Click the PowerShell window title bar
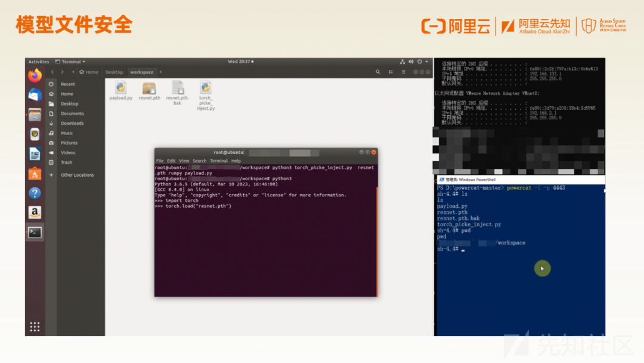The width and height of the screenshot is (644, 363). coord(519,180)
